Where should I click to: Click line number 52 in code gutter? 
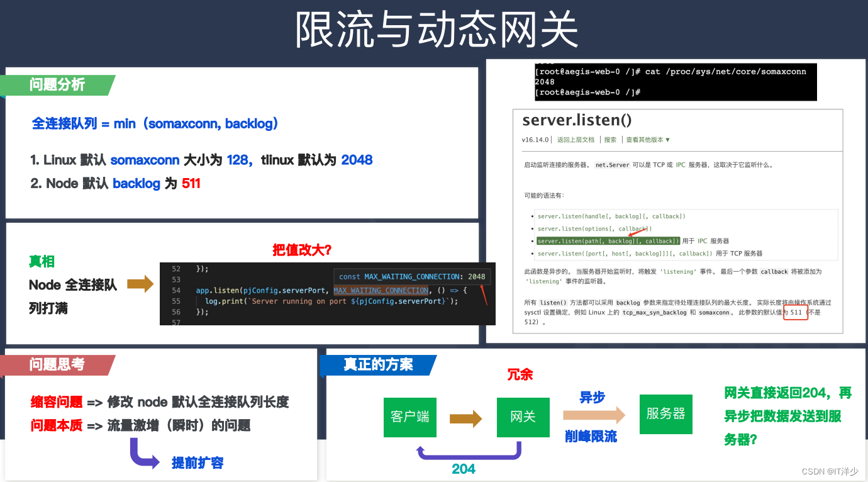click(176, 269)
